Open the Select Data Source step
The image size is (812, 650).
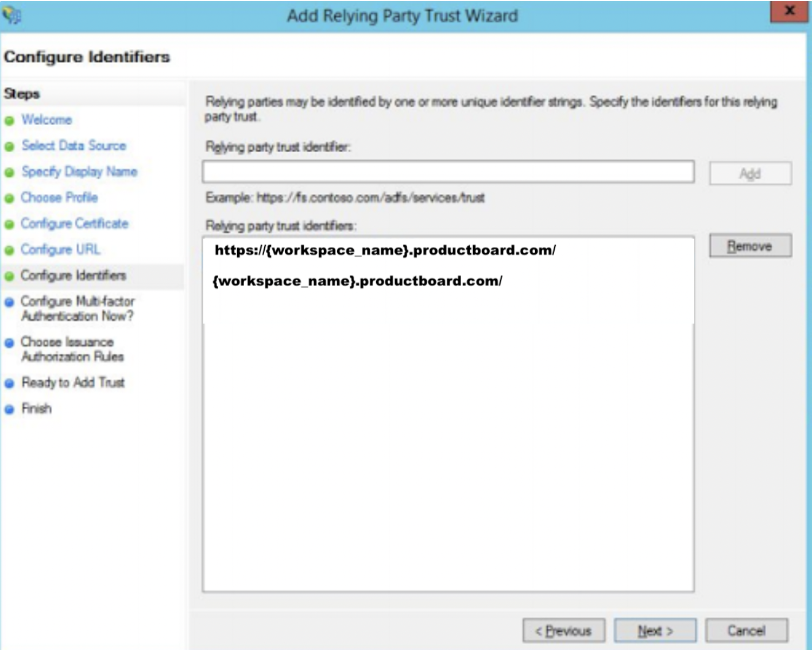pyautogui.click(x=74, y=146)
